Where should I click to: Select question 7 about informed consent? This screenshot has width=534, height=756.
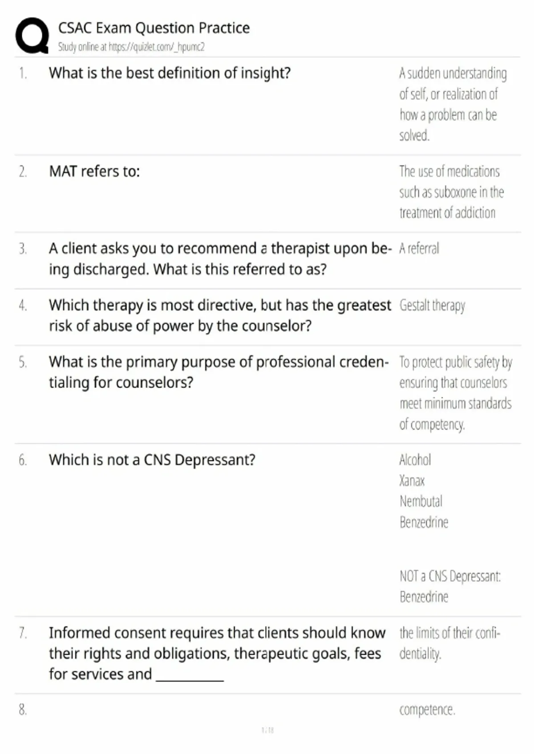[x=217, y=653]
